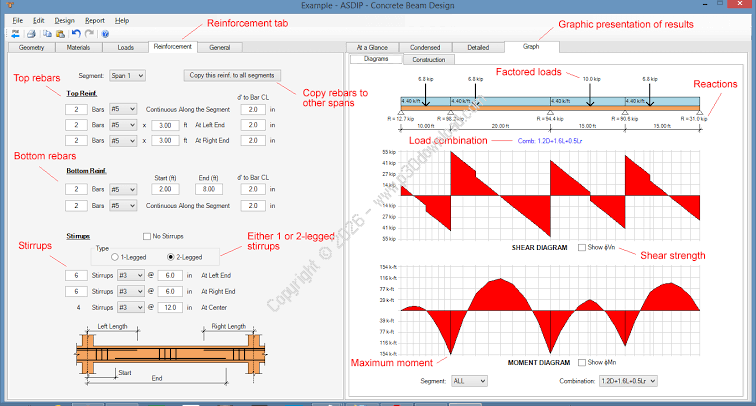Open stirrup size dropdown for At Center row
Image resolution: width=756 pixels, height=406 pixels.
(131, 308)
